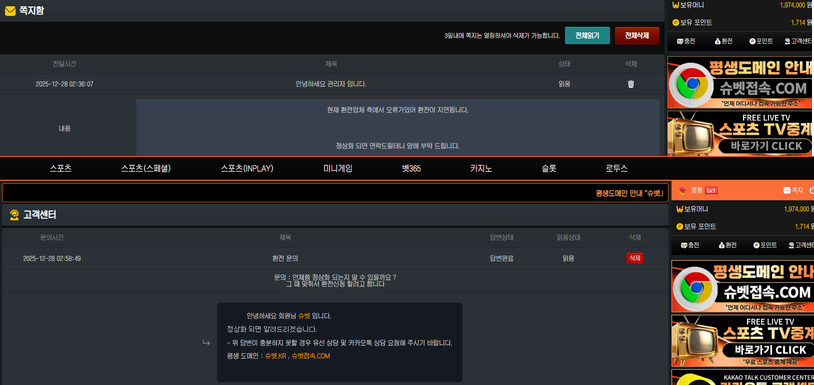The height and width of the screenshot is (385, 814).
Task: Delete the admin message with the trash icon
Action: coord(631,84)
